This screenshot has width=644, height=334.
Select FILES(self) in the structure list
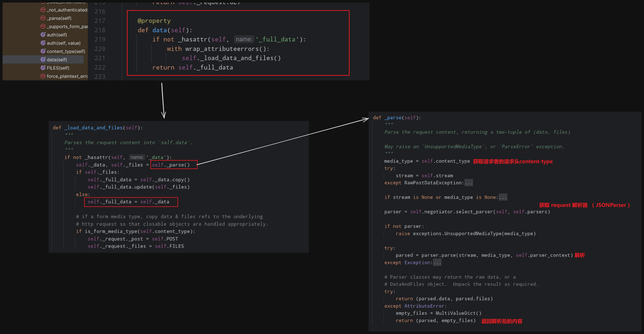coord(58,68)
